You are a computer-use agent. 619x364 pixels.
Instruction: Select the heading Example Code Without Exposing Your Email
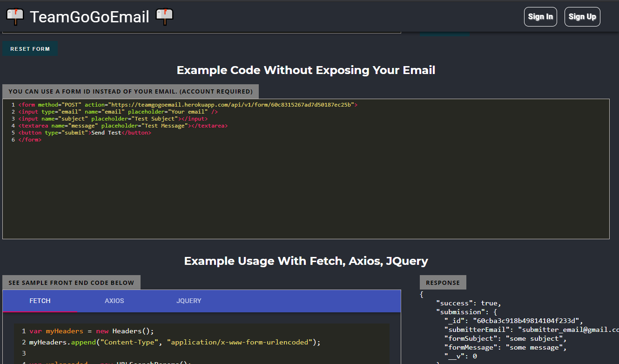click(306, 70)
